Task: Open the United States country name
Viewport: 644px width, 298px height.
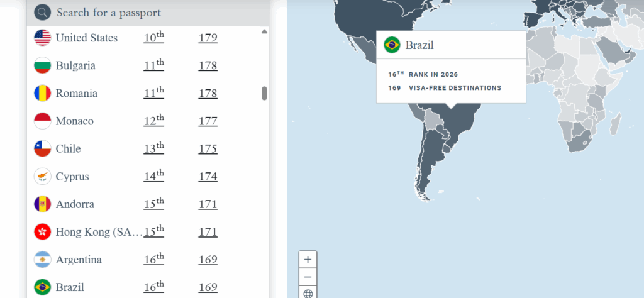Action: pyautogui.click(x=87, y=38)
